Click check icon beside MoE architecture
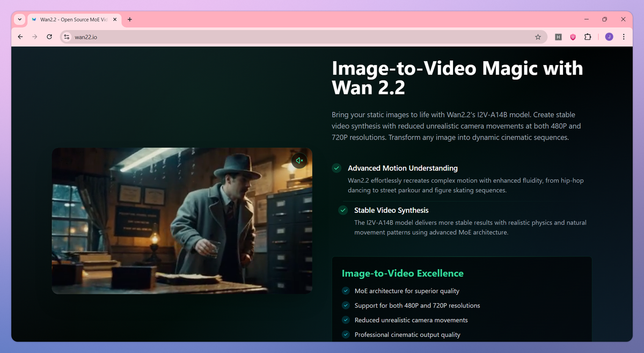644x353 pixels. click(346, 291)
